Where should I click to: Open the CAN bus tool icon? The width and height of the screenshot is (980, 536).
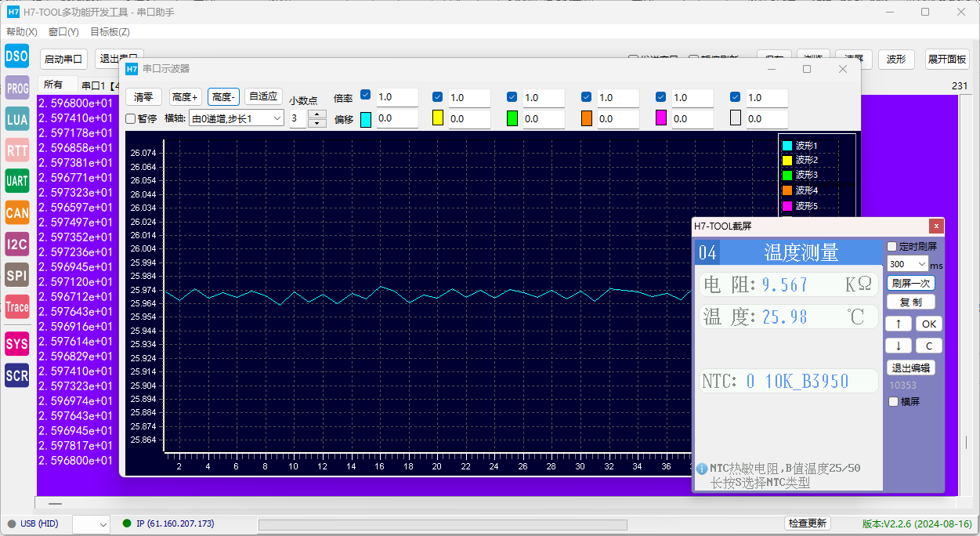16,212
